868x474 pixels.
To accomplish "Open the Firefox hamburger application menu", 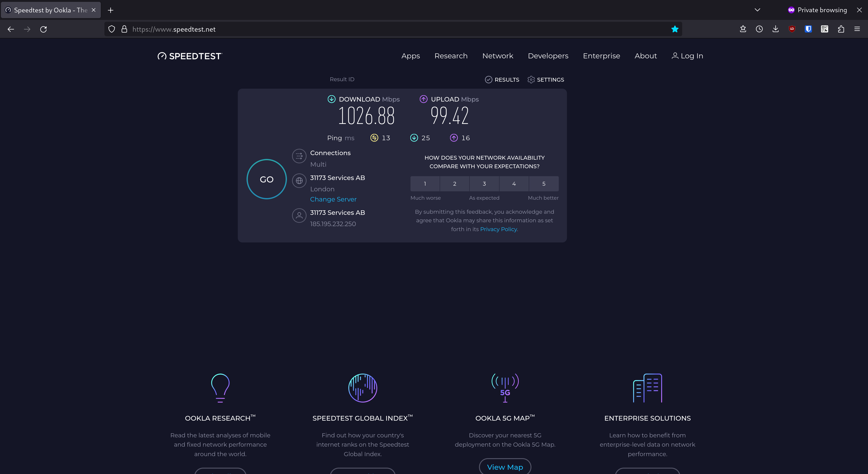I will [857, 29].
